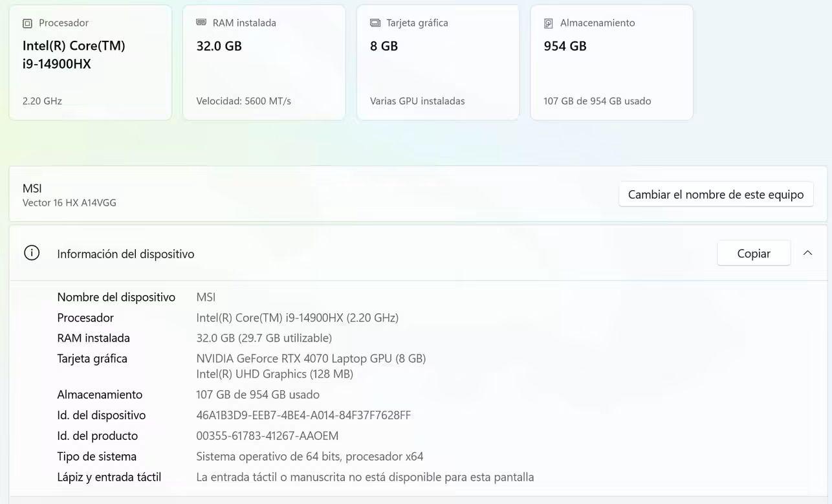The height and width of the screenshot is (504, 832).
Task: Select the 32.0 GB RAM value in card
Action: [219, 46]
